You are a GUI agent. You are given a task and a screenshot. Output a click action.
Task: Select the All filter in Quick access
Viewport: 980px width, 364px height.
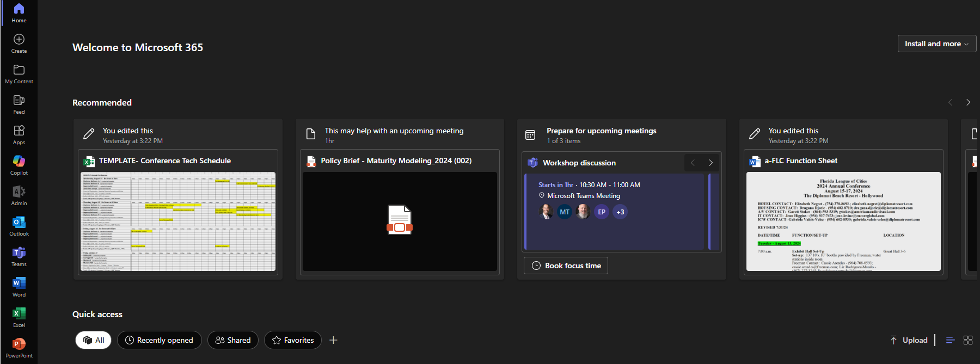click(x=93, y=340)
